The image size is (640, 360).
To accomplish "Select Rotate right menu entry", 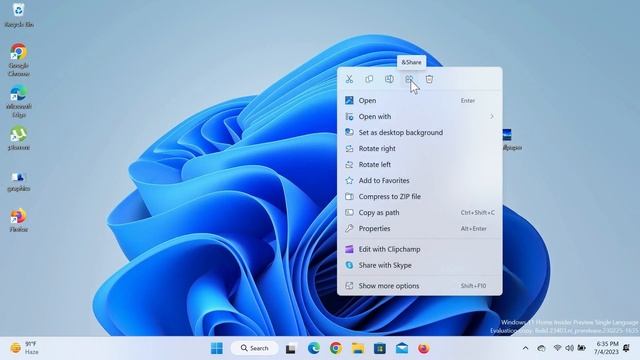I will (420, 149).
